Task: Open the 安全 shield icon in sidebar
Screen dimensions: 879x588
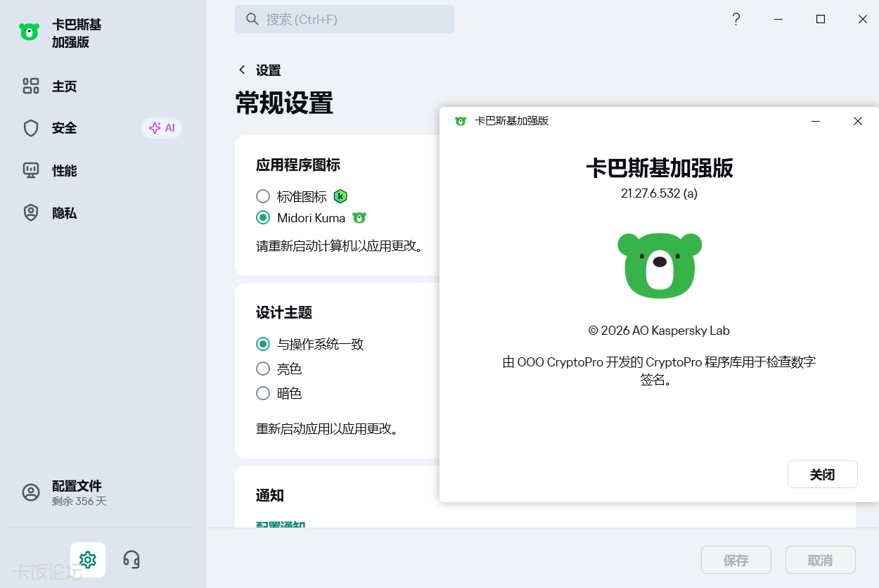Action: [31, 128]
